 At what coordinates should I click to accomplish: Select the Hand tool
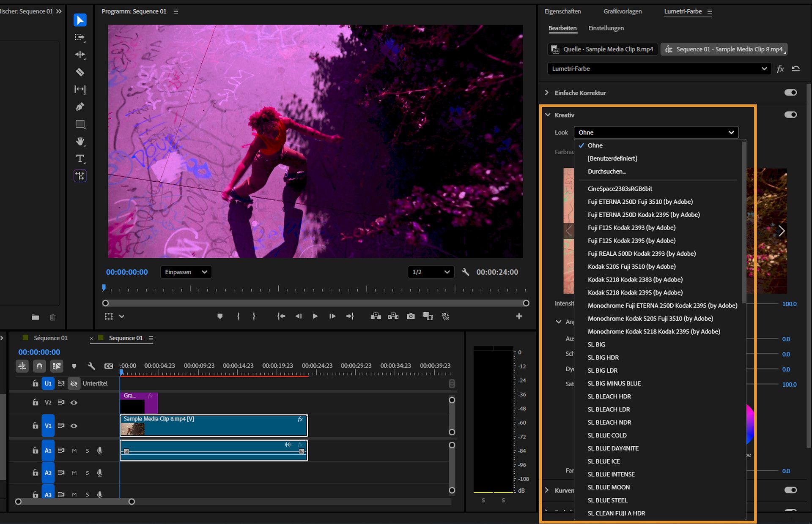[x=80, y=141]
